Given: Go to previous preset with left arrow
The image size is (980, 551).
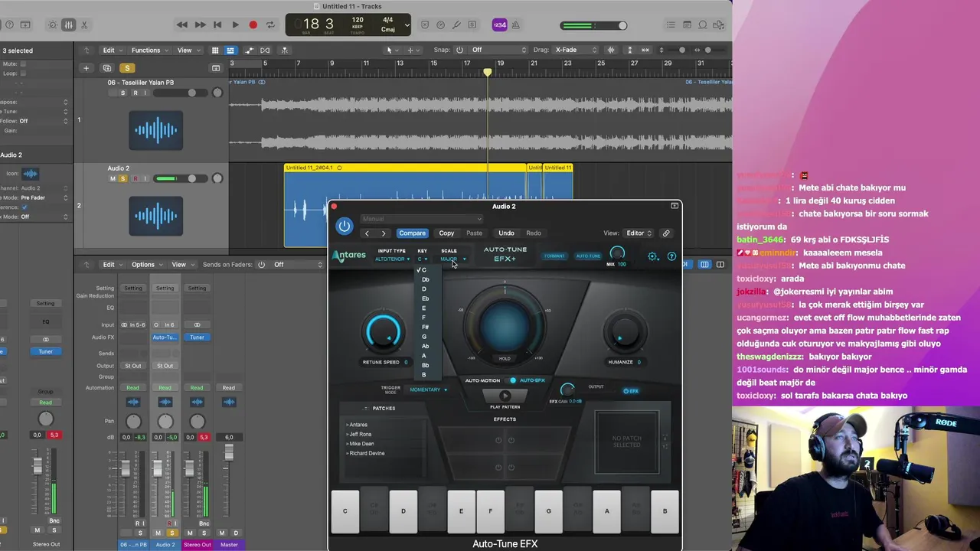Looking at the screenshot, I should click(367, 233).
